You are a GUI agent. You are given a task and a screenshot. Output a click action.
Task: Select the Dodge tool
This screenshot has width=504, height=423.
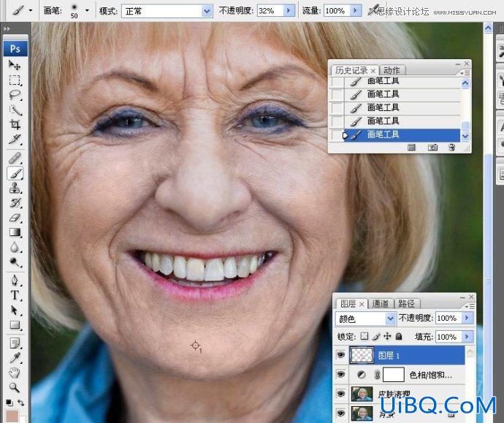15,262
